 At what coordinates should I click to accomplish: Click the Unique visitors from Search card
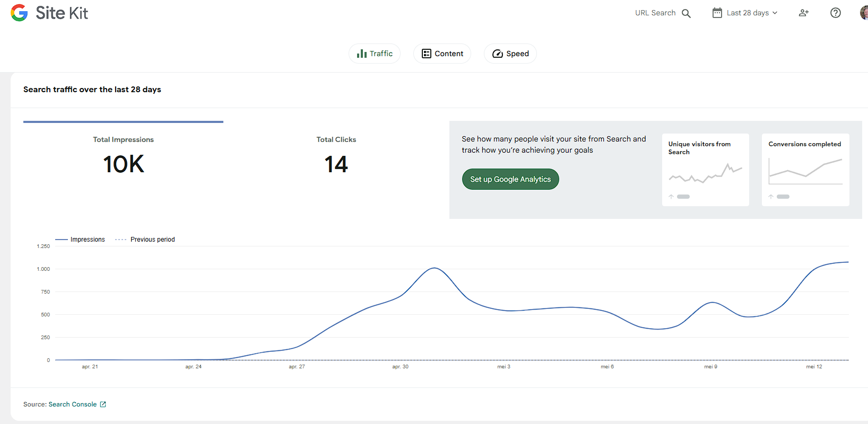tap(706, 170)
